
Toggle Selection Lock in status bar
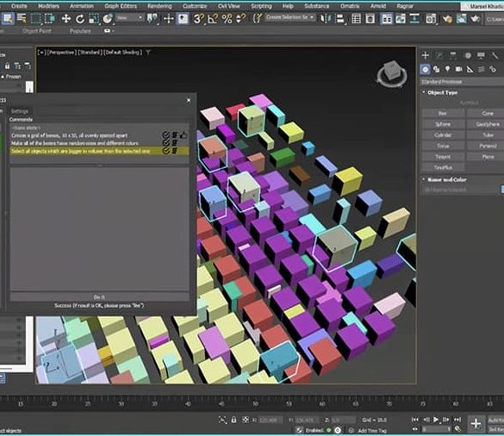tap(234, 420)
